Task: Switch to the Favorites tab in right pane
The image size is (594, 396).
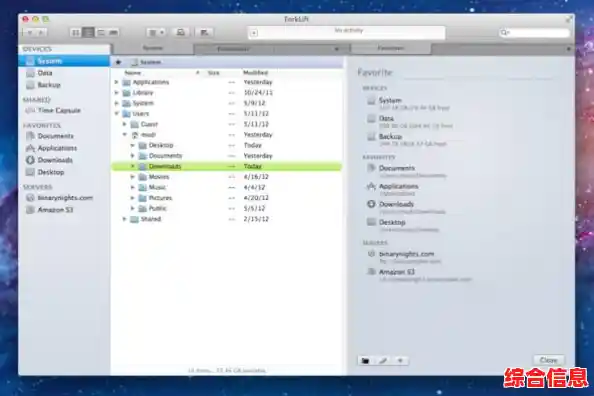Action: point(390,48)
